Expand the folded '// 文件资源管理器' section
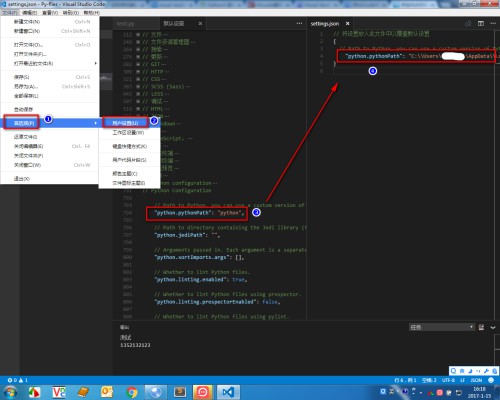This screenshot has height=400, width=500. [138, 42]
